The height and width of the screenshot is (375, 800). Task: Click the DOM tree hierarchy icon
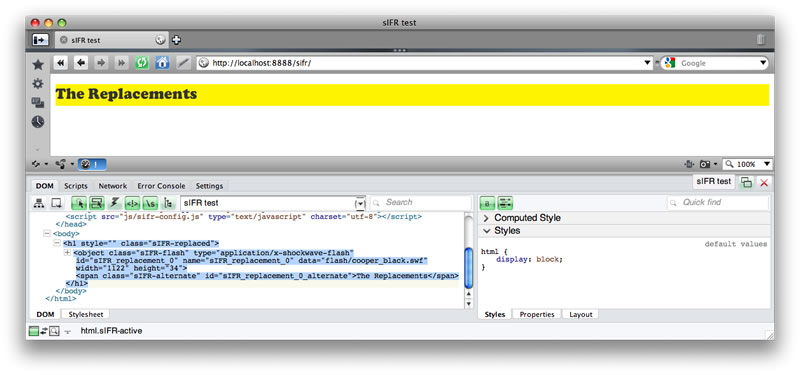39,203
